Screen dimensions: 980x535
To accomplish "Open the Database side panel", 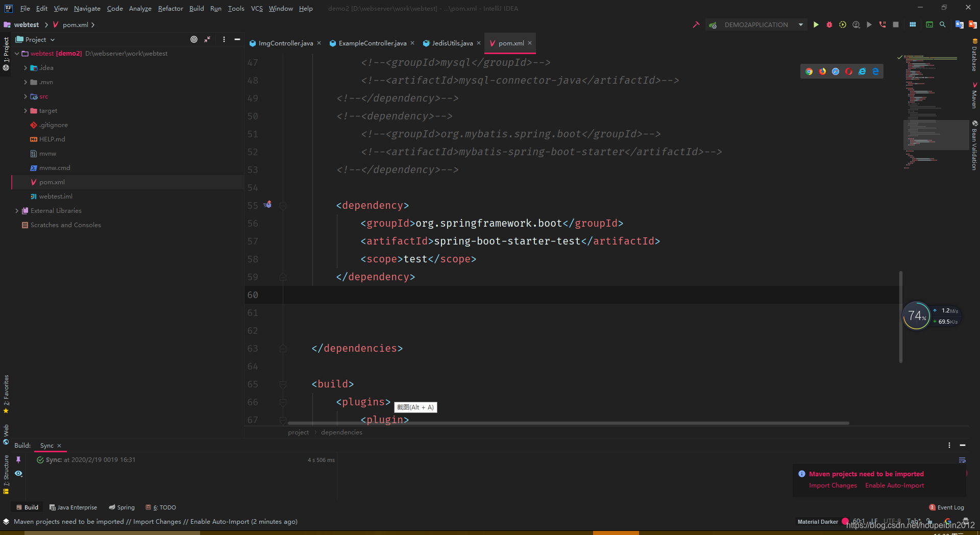I will click(974, 55).
